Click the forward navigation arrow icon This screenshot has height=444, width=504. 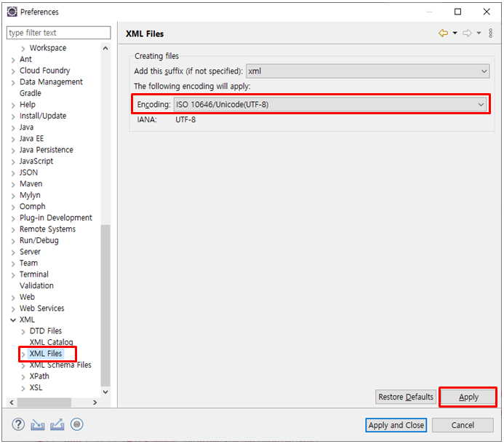pos(467,33)
